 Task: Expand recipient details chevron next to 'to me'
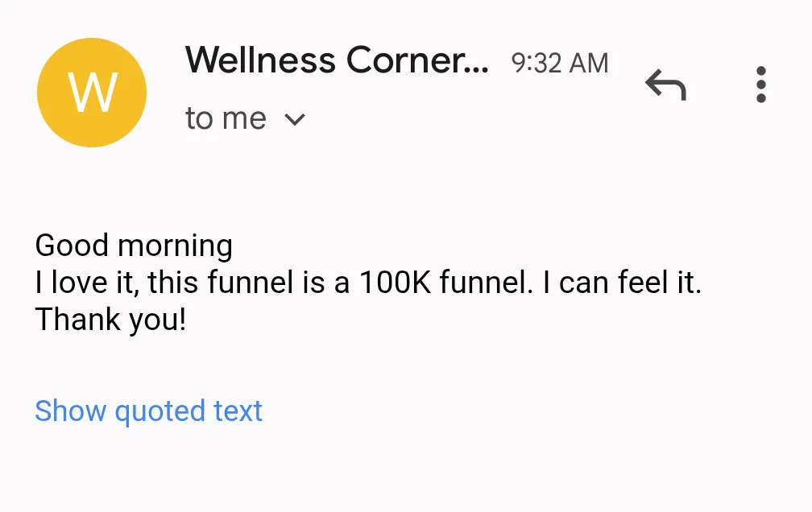tap(295, 120)
